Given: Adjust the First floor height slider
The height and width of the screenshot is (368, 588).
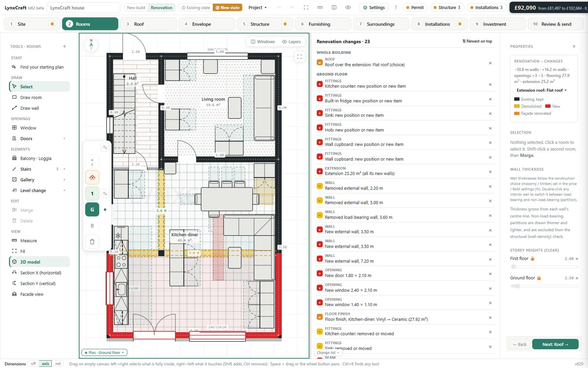Looking at the screenshot, I should (x=544, y=266).
